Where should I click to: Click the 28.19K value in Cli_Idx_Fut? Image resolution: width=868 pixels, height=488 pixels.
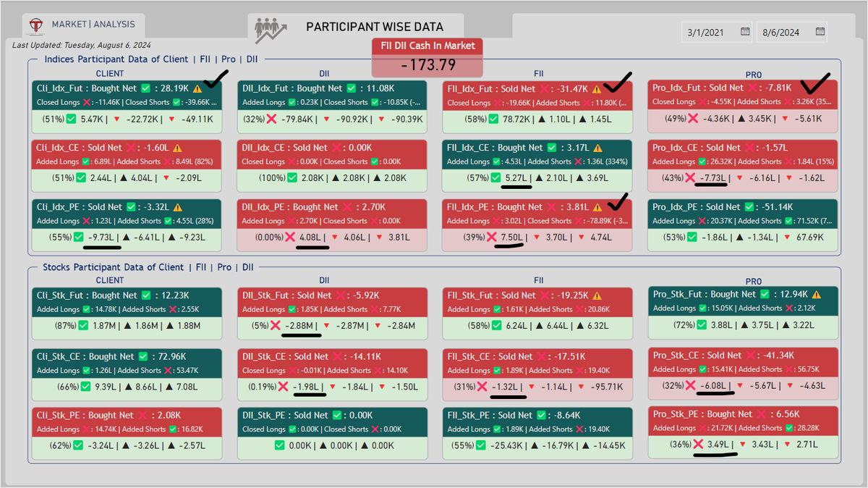click(x=175, y=88)
